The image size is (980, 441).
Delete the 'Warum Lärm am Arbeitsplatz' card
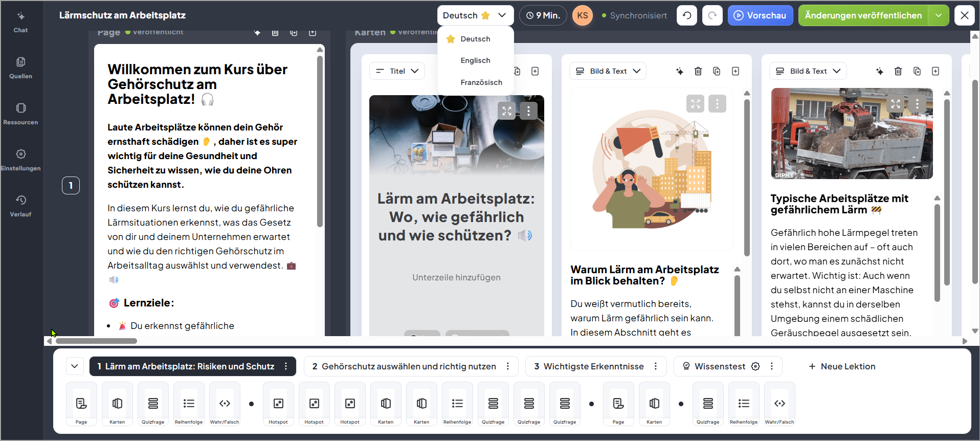[698, 71]
